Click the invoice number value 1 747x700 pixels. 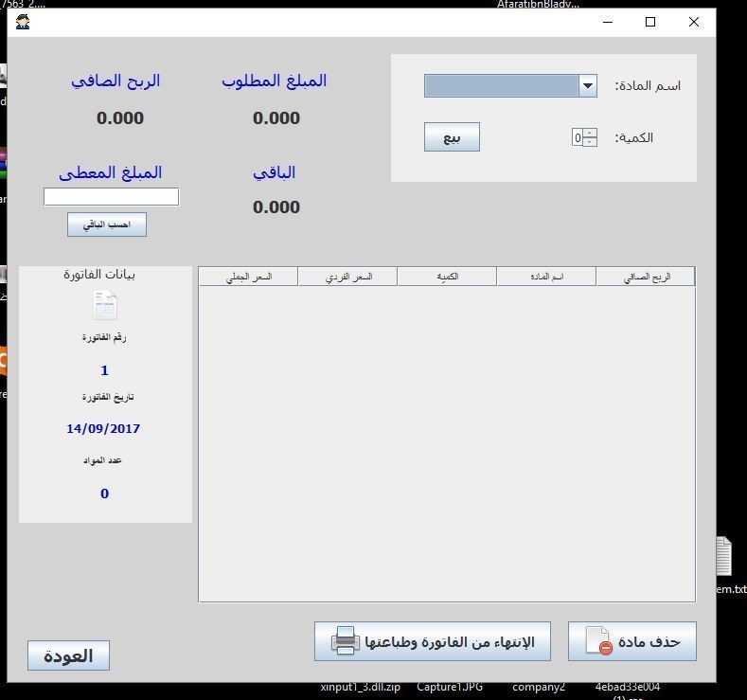(x=104, y=370)
